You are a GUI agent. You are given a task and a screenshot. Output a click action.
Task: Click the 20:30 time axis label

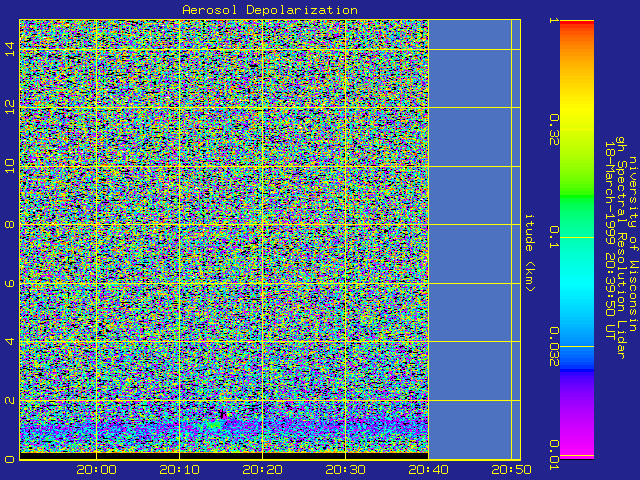tap(345, 469)
